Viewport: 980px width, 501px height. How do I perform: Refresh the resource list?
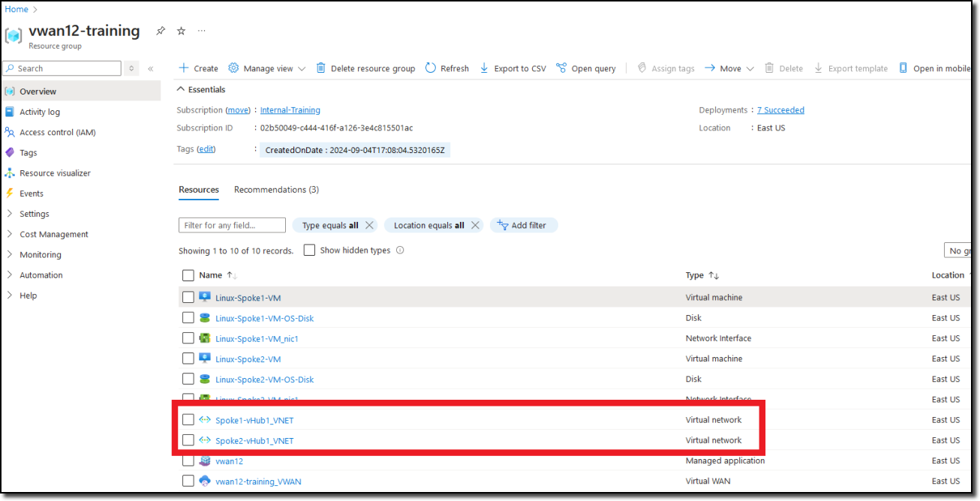coord(446,68)
